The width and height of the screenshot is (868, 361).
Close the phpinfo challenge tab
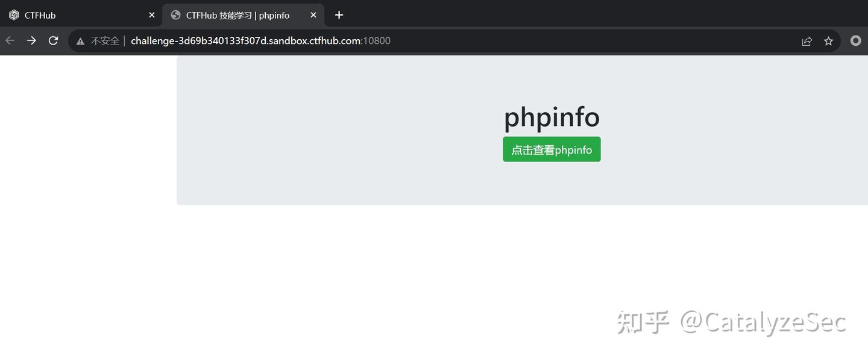313,15
